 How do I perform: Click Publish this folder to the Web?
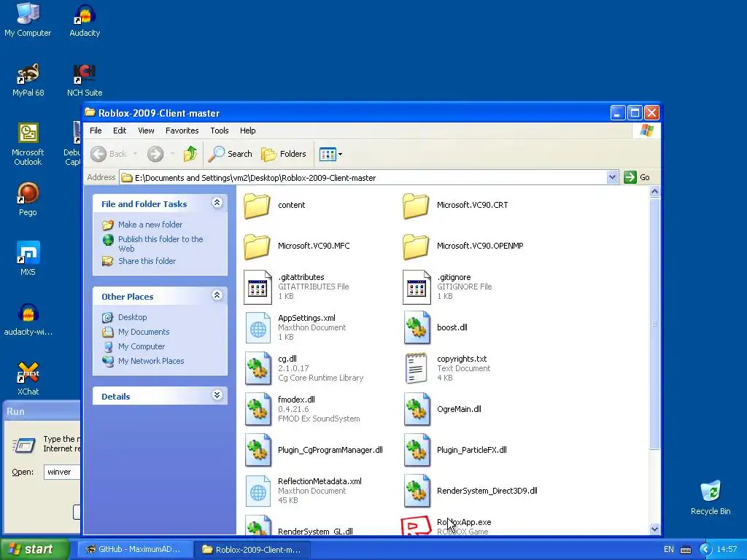pos(160,244)
